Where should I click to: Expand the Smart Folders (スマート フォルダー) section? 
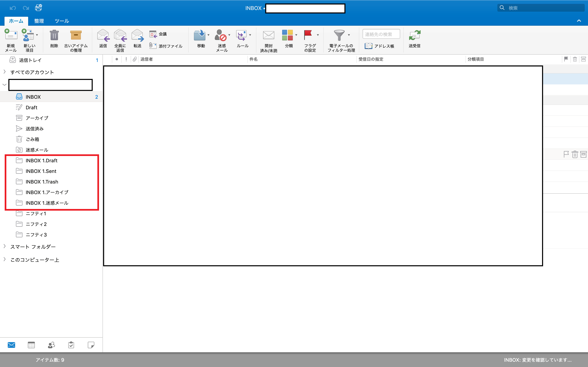coord(5,246)
